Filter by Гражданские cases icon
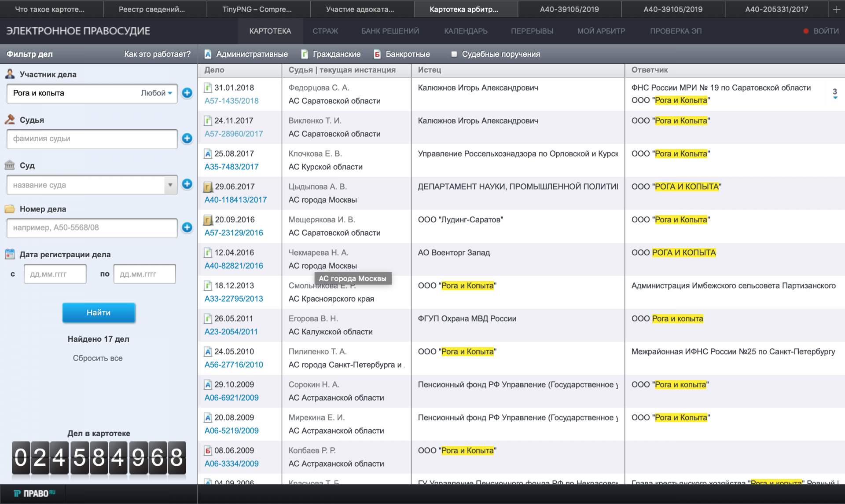Viewport: 845px width, 504px height. click(305, 54)
